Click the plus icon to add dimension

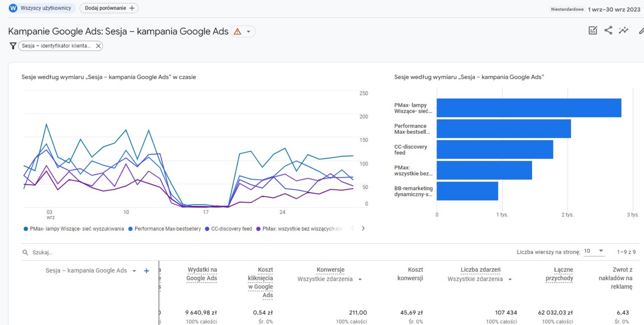pyautogui.click(x=146, y=271)
